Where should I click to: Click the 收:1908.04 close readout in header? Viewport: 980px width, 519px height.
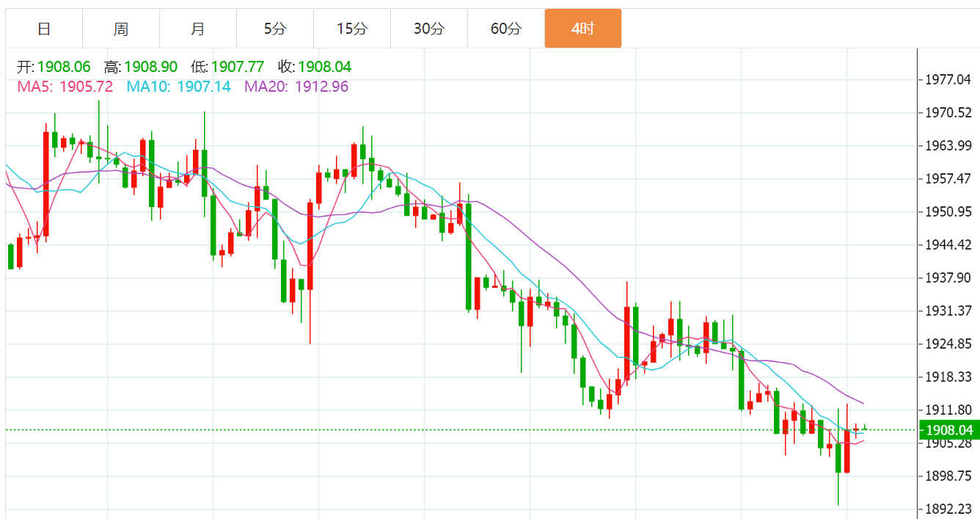315,67
